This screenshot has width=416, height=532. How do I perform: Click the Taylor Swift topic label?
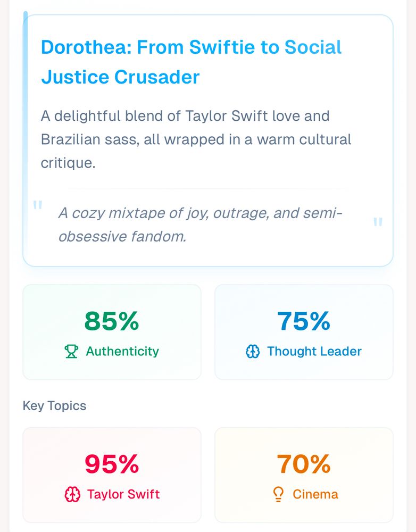[123, 494]
